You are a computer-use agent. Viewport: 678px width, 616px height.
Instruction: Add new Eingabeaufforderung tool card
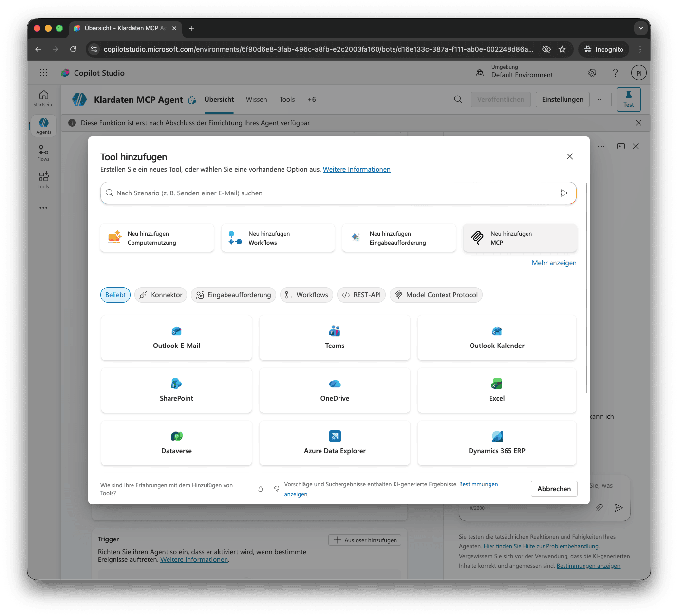(399, 238)
